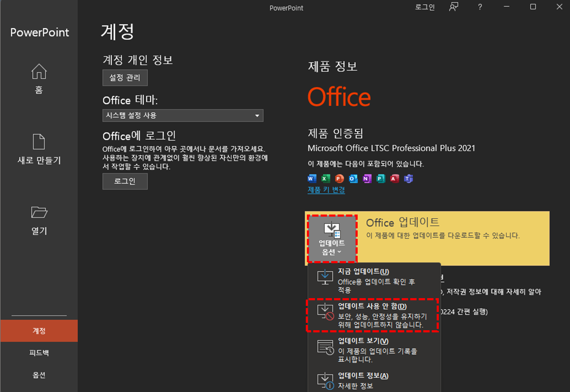The height and width of the screenshot is (392, 570).
Task: Maximize the PowerPoint window
Action: (x=533, y=7)
